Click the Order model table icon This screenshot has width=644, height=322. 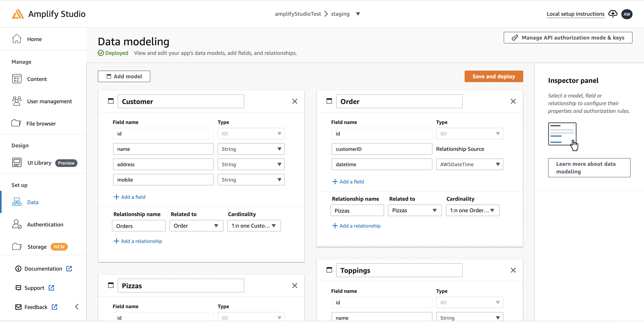pos(329,101)
